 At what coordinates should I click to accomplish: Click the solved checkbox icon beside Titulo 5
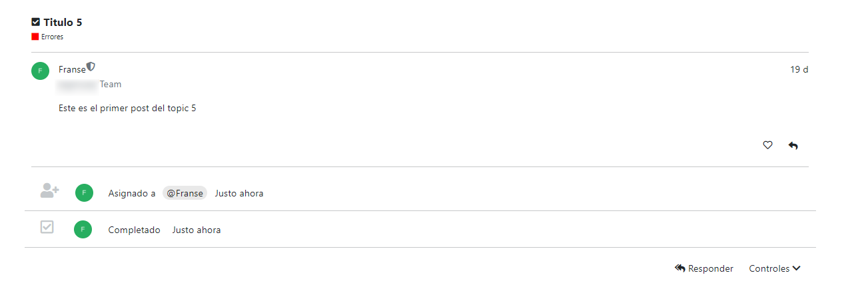[x=36, y=22]
